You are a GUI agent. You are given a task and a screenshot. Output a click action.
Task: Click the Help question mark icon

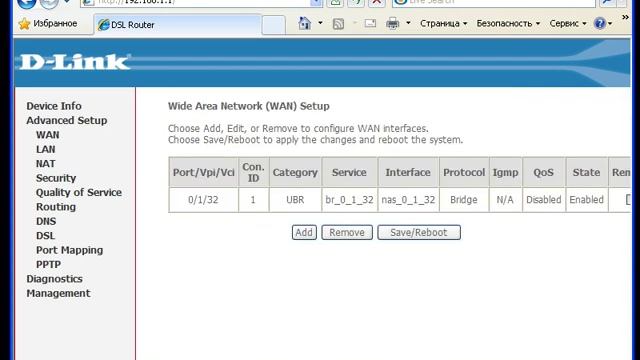[x=600, y=24]
